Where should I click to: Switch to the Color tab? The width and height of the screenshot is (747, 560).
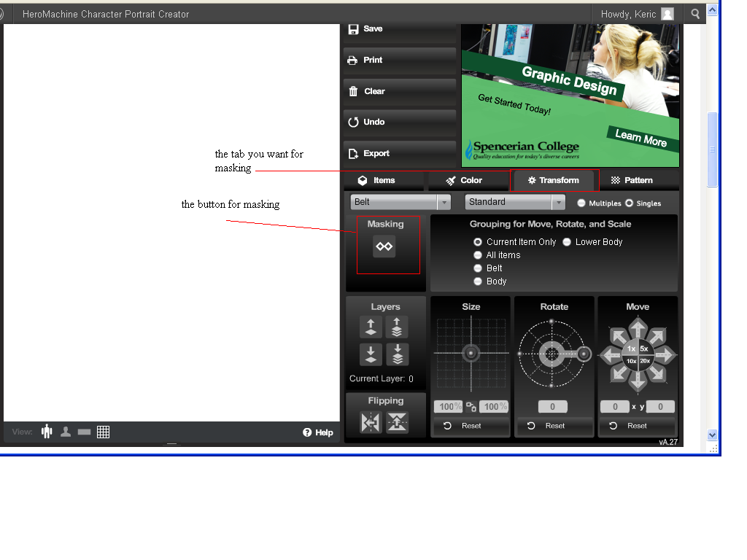pos(464,180)
